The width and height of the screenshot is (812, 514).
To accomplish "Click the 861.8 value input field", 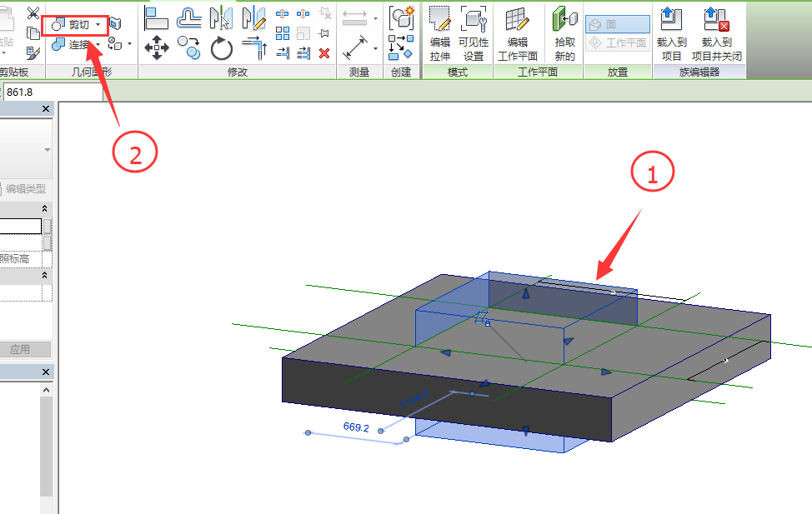I will pyautogui.click(x=53, y=92).
